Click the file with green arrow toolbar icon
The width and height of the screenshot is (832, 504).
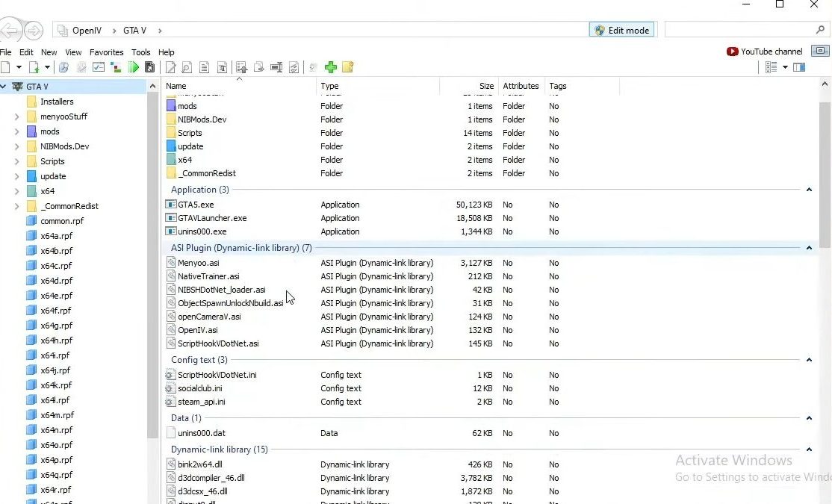pos(34,67)
